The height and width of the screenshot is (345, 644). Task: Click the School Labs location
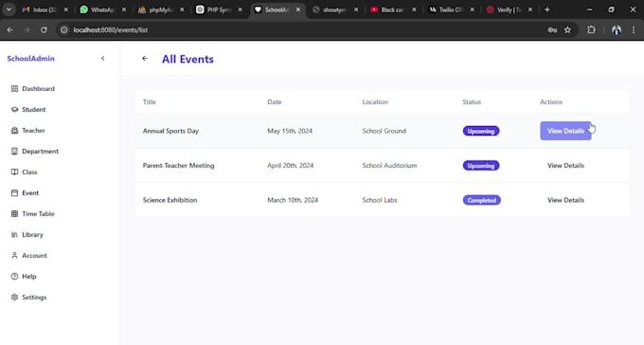click(x=380, y=200)
